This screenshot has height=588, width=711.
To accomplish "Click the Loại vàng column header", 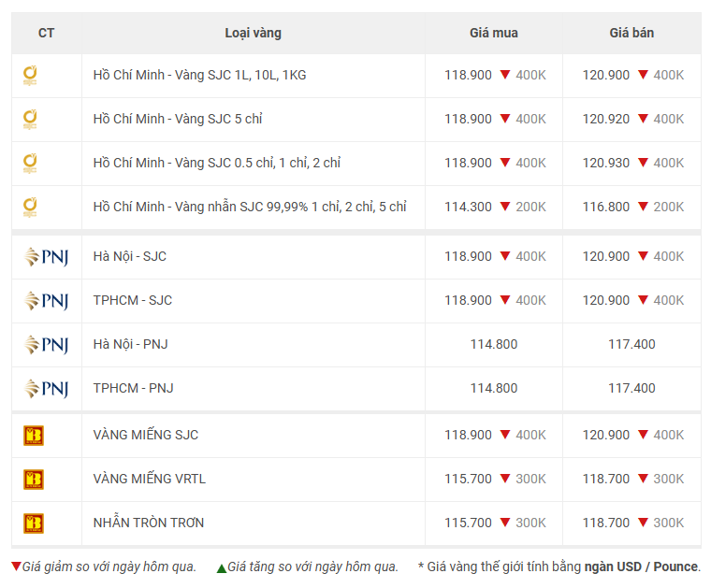I will coord(253,33).
